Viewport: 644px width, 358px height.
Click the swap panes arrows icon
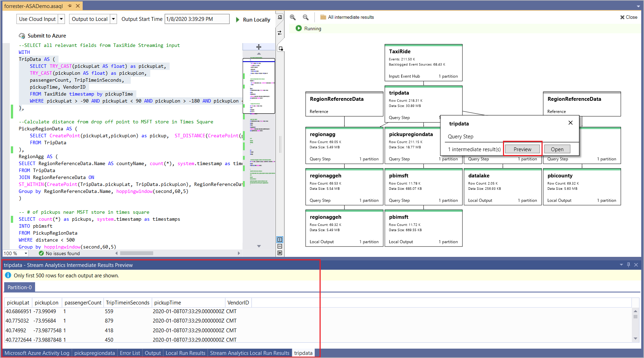click(x=280, y=33)
